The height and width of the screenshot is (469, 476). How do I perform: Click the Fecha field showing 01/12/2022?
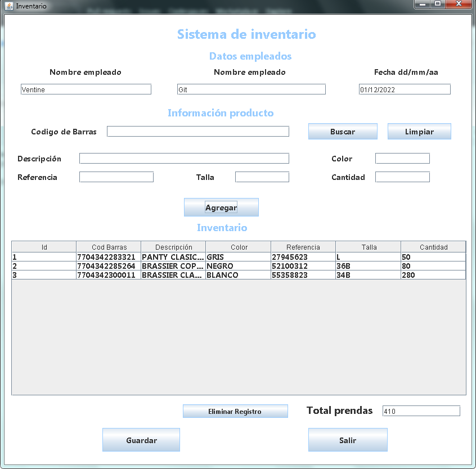(404, 89)
